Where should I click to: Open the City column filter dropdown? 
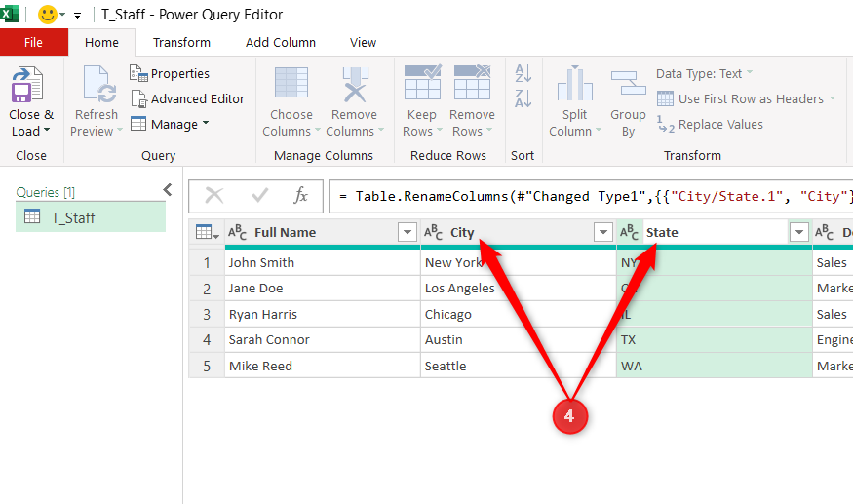coord(602,232)
